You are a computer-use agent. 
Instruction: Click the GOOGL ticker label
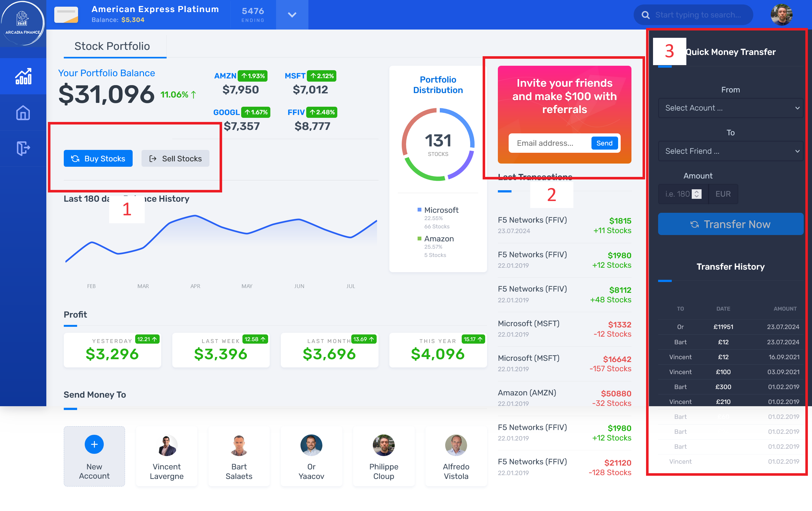point(227,112)
